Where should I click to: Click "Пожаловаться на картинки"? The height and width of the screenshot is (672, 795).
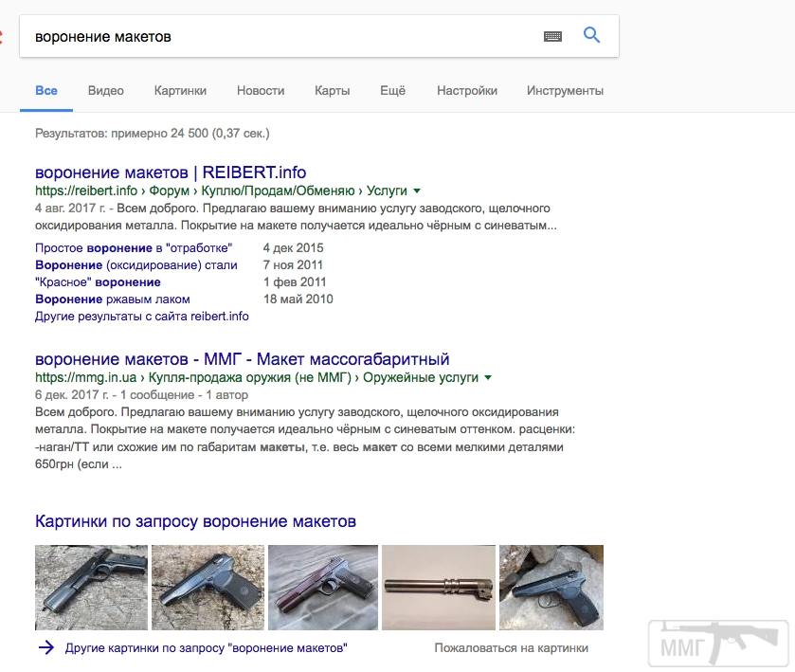coord(511,647)
